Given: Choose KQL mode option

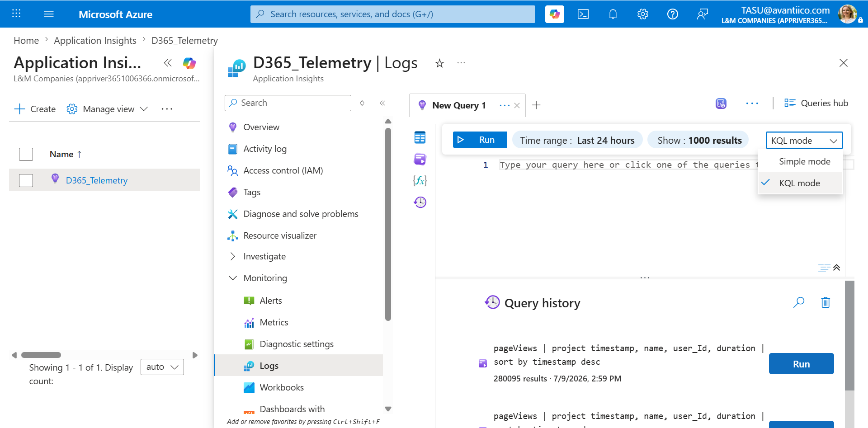Looking at the screenshot, I should 800,183.
